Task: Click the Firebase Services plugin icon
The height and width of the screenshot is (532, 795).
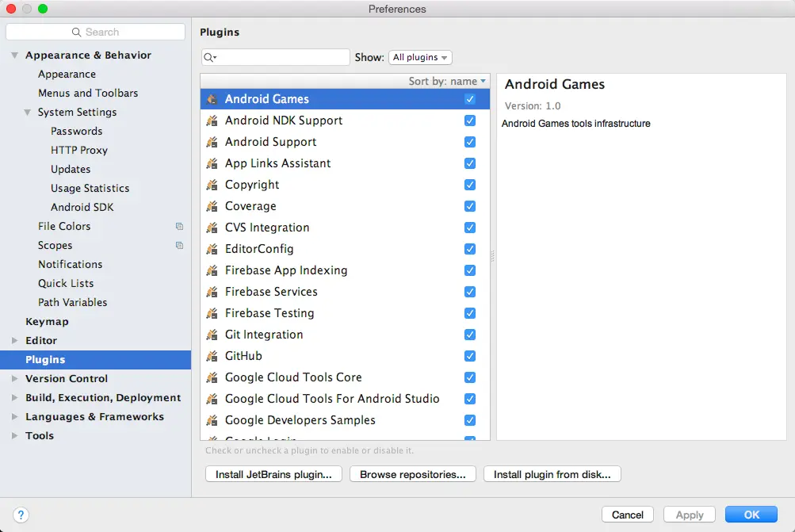Action: (x=212, y=292)
